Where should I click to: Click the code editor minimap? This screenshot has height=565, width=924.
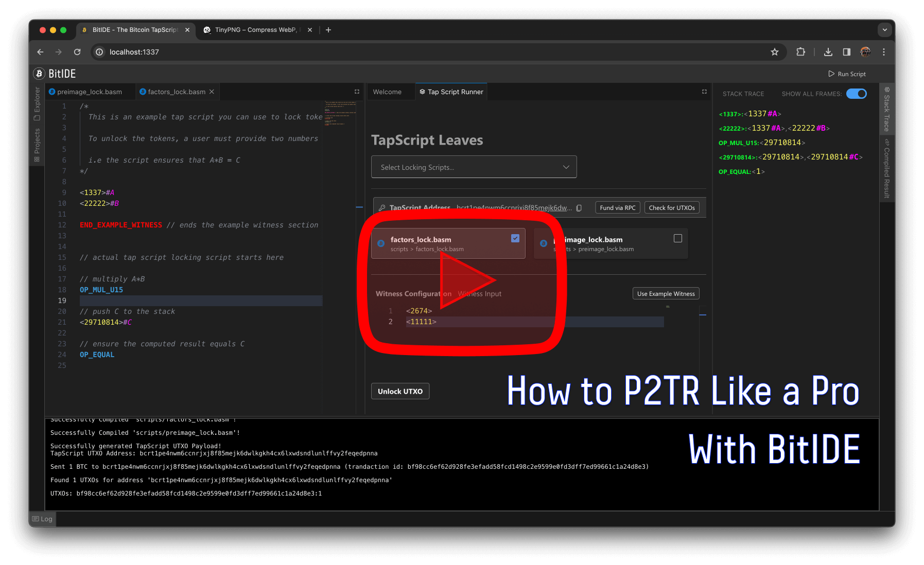pos(340,113)
